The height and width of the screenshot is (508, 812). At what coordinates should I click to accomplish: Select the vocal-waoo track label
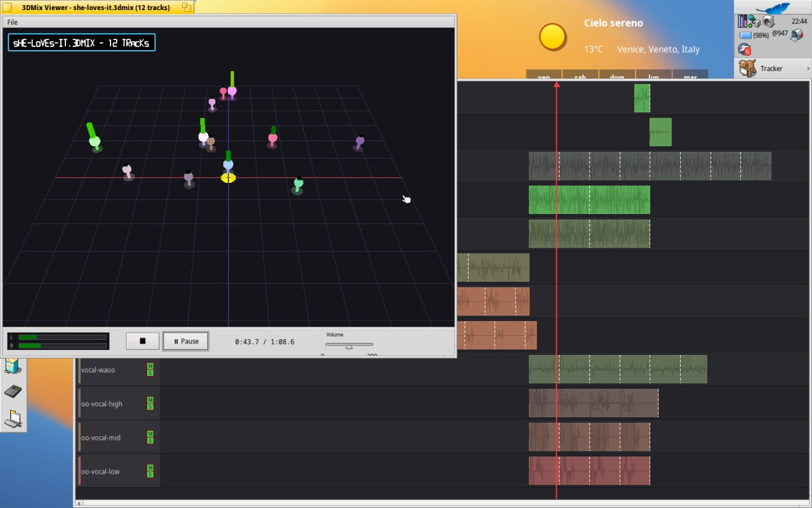tap(98, 370)
